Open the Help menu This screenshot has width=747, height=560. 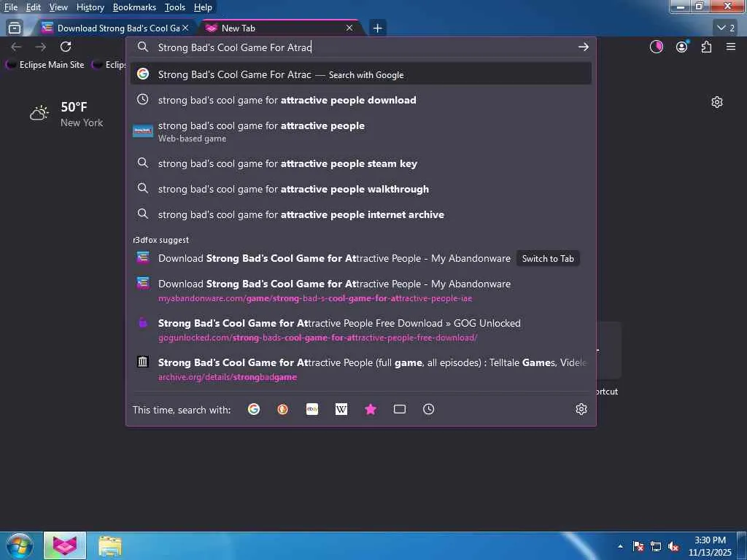[203, 7]
